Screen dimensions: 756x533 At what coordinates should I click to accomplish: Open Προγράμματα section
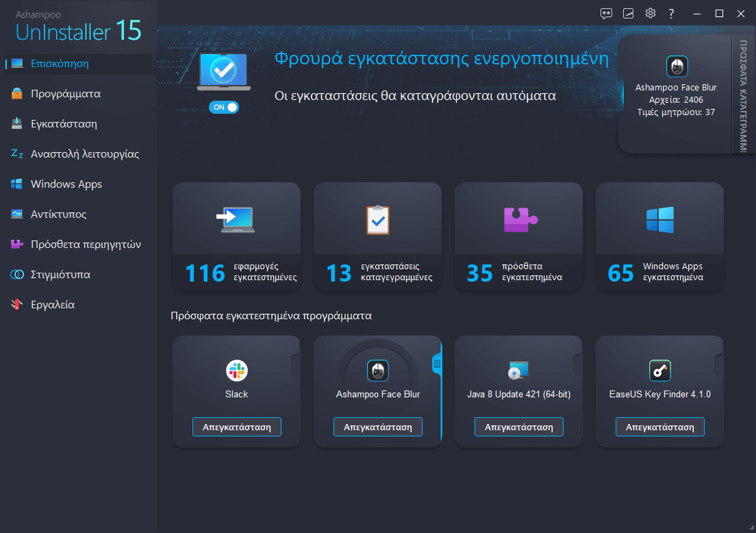pyautogui.click(x=66, y=94)
